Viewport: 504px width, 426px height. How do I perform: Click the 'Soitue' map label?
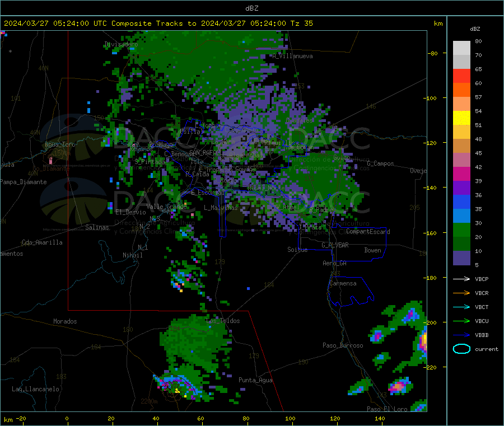point(297,250)
